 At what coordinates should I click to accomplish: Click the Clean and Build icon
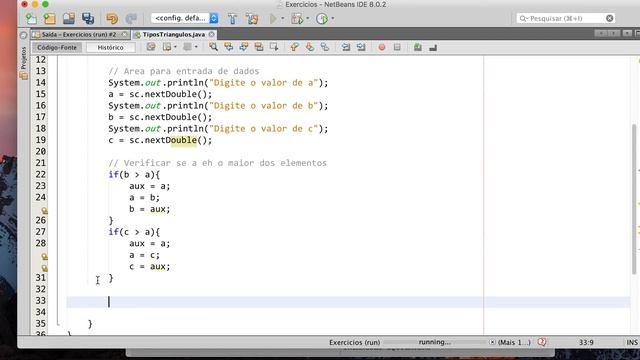click(252, 18)
